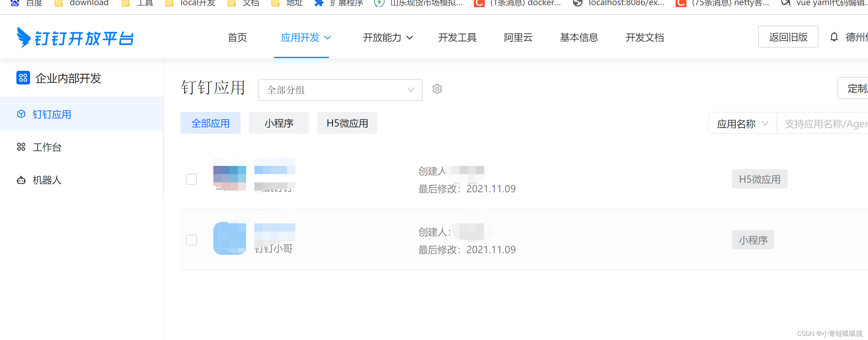Click the 创建人 label in the H5微应用 row
The height and width of the screenshot is (340, 868).
(x=432, y=171)
